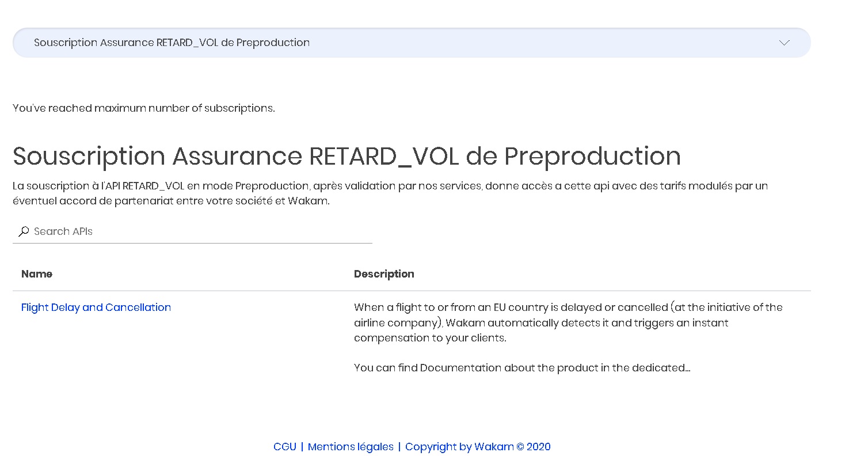The width and height of the screenshot is (868, 456).
Task: Click the large Souscription Assurance page heading
Action: (347, 156)
